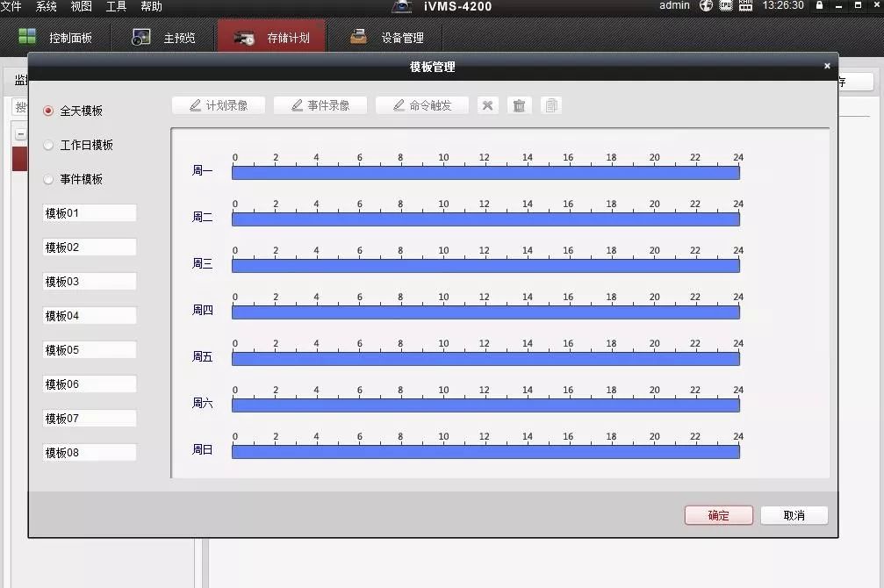The image size is (884, 588).
Task: Select the 模板03 field
Action: coord(89,282)
